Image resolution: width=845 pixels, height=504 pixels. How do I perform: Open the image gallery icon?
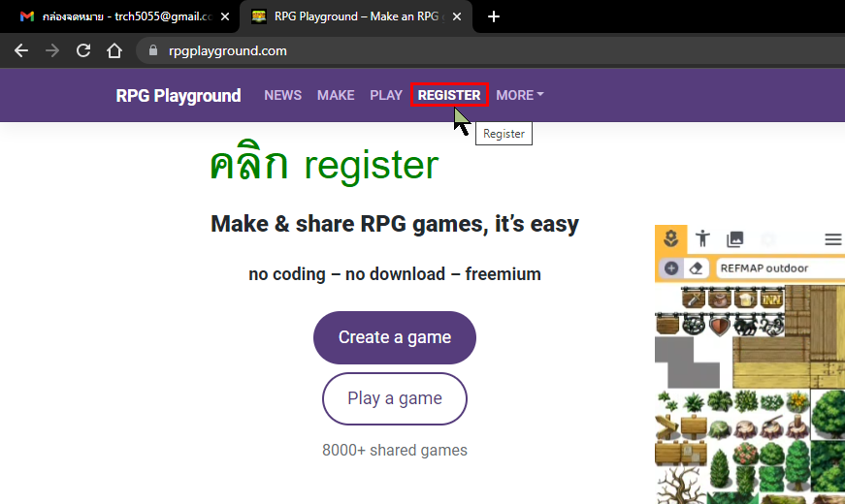point(735,239)
